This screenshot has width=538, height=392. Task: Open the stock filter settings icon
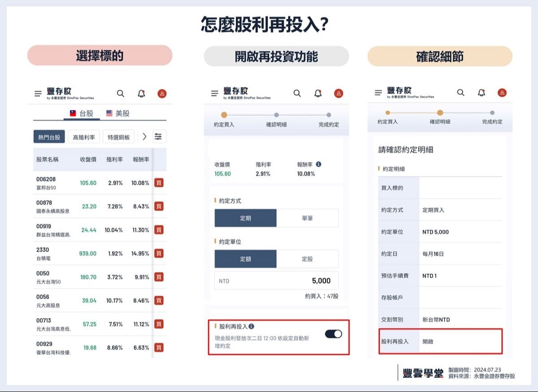pyautogui.click(x=159, y=136)
